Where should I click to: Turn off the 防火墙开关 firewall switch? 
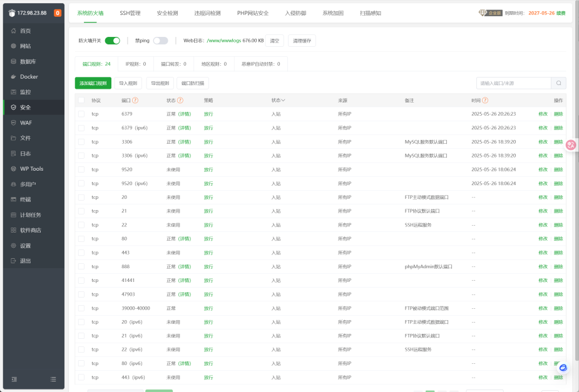[x=113, y=41]
